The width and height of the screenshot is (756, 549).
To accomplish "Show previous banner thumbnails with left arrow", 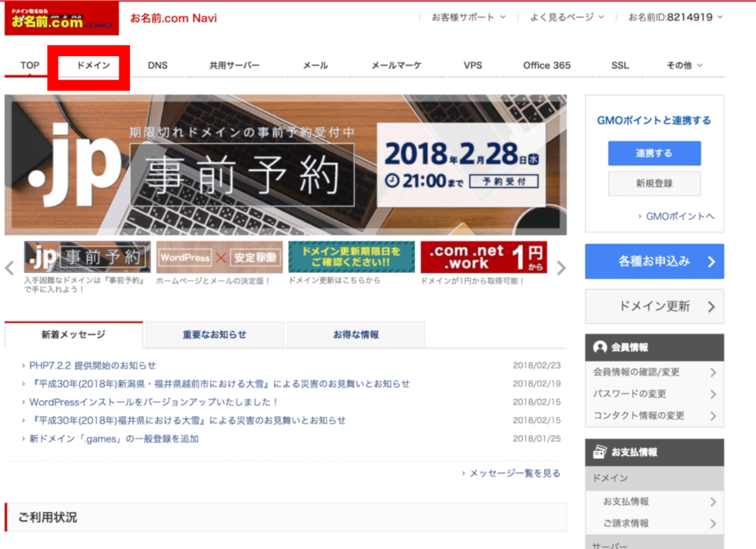I will [x=10, y=268].
